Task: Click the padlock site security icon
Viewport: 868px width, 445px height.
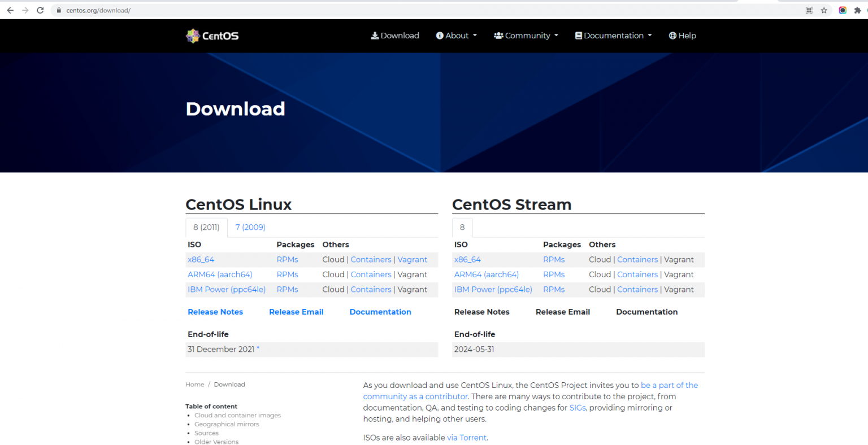Action: click(59, 10)
